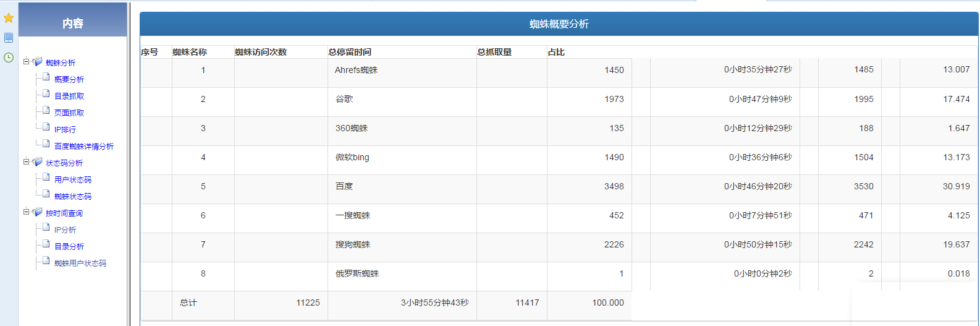Open the 目录分析 link under 按时间查询
Screen dimensions: 980x326
(69, 247)
